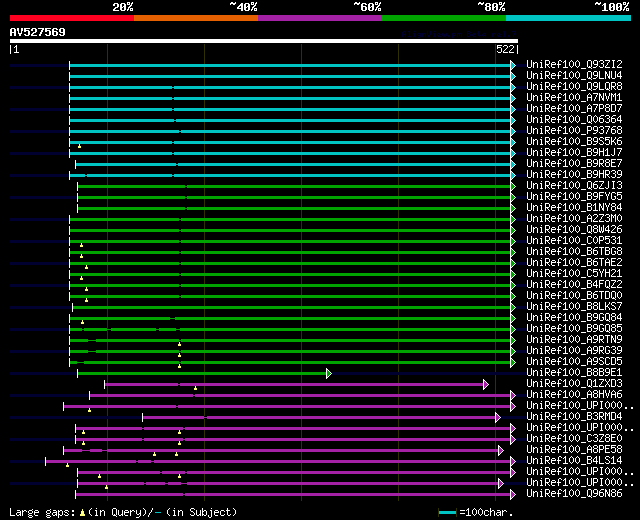Click the yellow gap marker under Q1ZXD3 bar
Screen dimensions: 640x520
(196, 388)
